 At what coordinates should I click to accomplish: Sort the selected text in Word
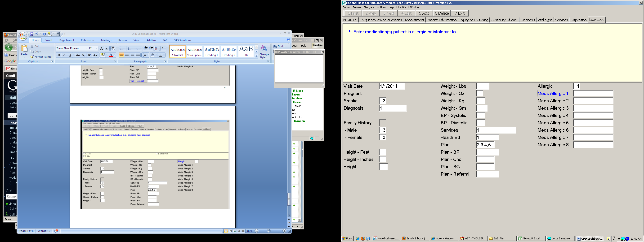point(157,48)
